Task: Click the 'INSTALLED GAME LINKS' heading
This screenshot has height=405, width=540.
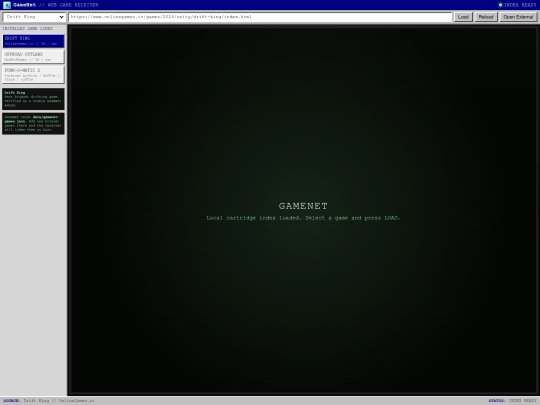Action: coord(28,28)
